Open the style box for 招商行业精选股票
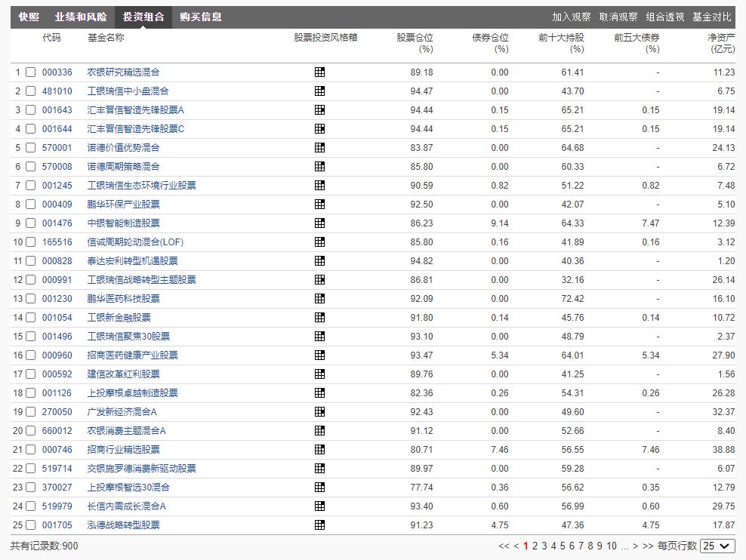The image size is (746, 560). [x=320, y=450]
